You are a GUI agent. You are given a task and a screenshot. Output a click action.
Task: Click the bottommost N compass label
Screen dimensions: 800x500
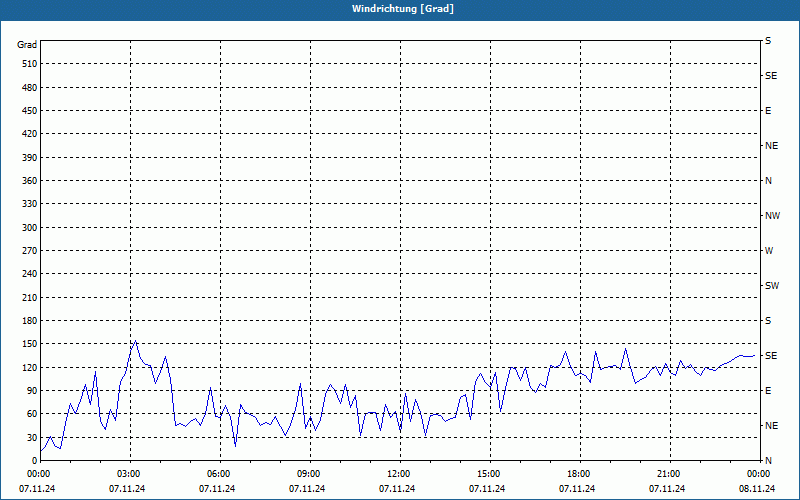pyautogui.click(x=768, y=461)
